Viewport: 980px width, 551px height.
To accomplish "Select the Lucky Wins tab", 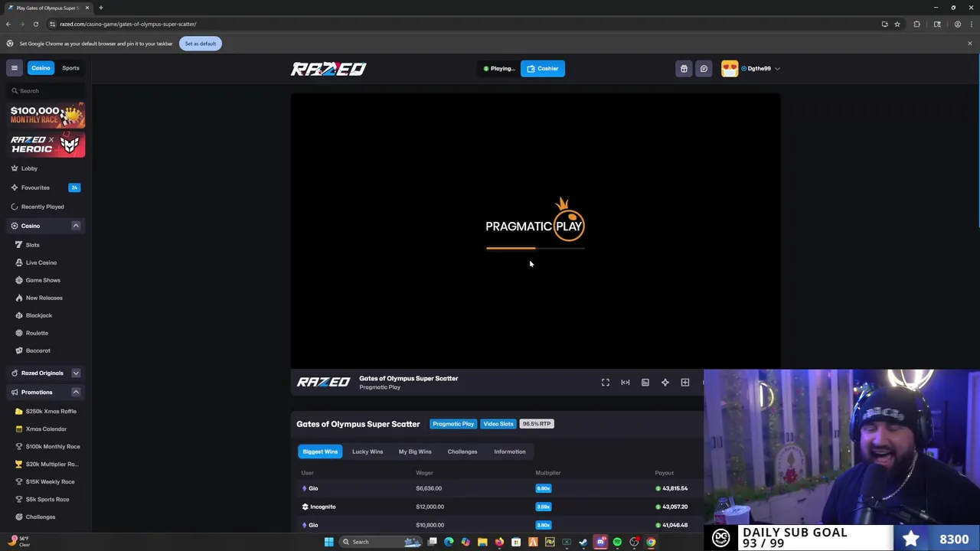I will pyautogui.click(x=367, y=452).
